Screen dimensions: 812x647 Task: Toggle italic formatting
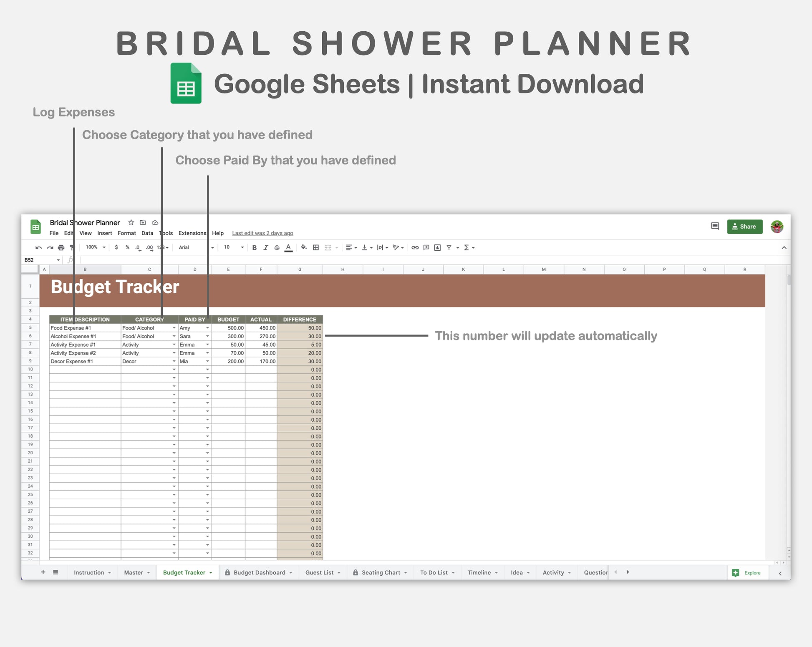[265, 248]
